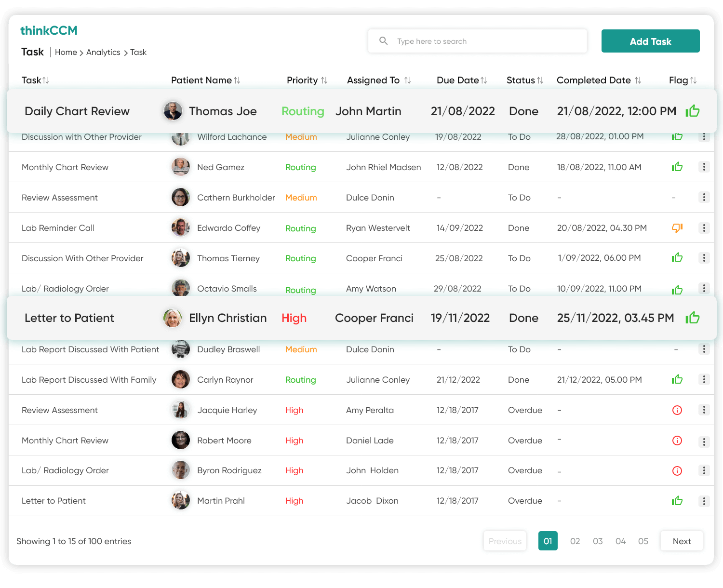Image resolution: width=723 pixels, height=588 pixels.
Task: Select the Home breadcrumb item
Action: pyautogui.click(x=66, y=52)
